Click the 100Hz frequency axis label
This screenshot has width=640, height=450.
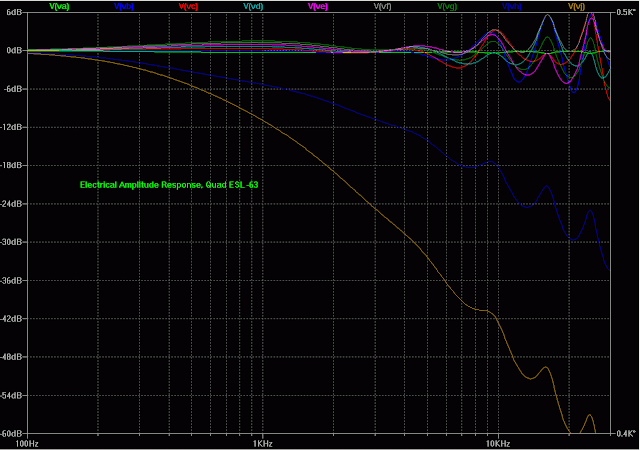click(27, 444)
